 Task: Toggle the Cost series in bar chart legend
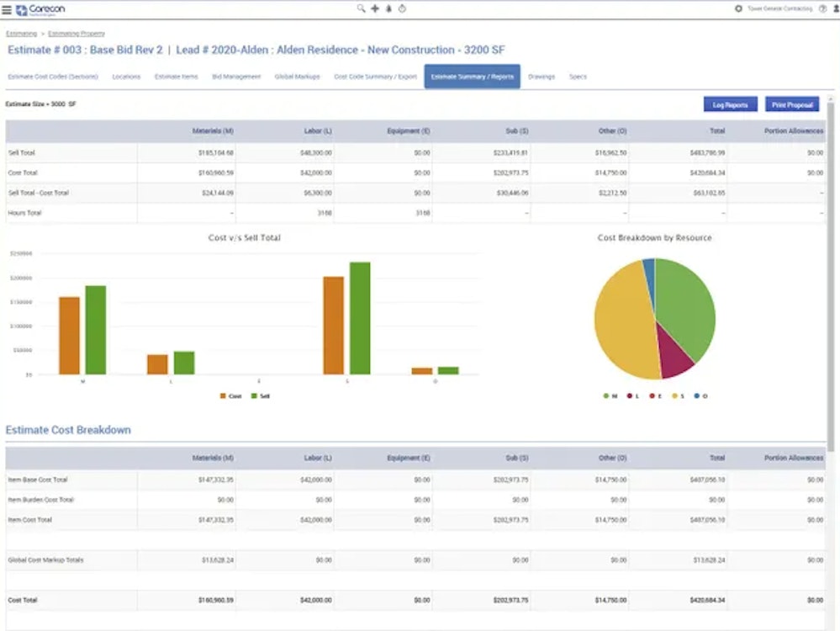click(x=230, y=395)
